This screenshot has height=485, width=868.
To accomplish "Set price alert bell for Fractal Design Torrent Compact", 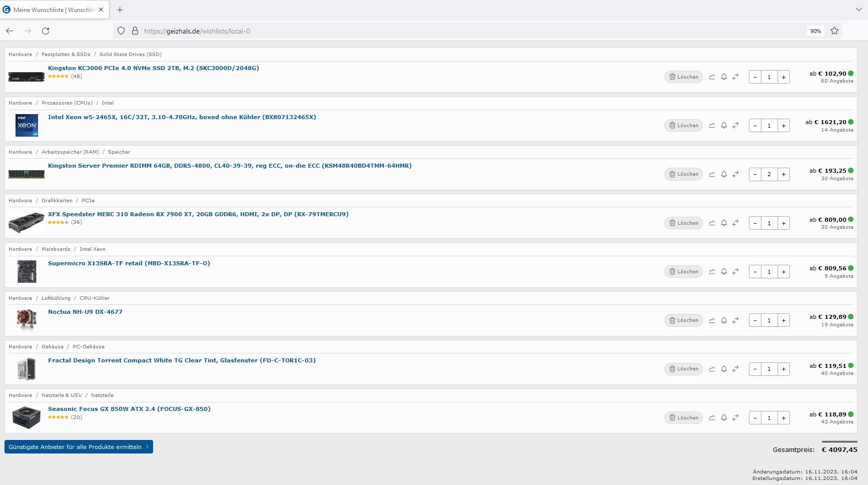I will pyautogui.click(x=724, y=369).
